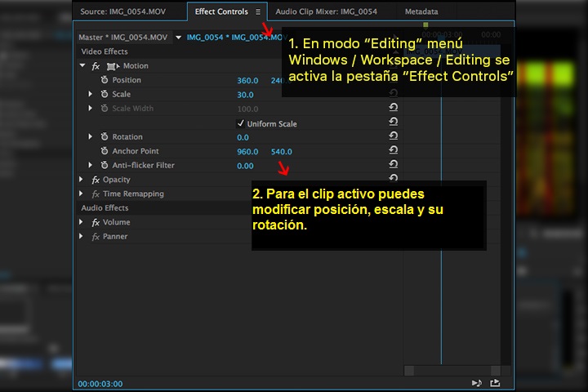Expand the Scale Width property
Viewport: 588px width, 392px height.
90,108
